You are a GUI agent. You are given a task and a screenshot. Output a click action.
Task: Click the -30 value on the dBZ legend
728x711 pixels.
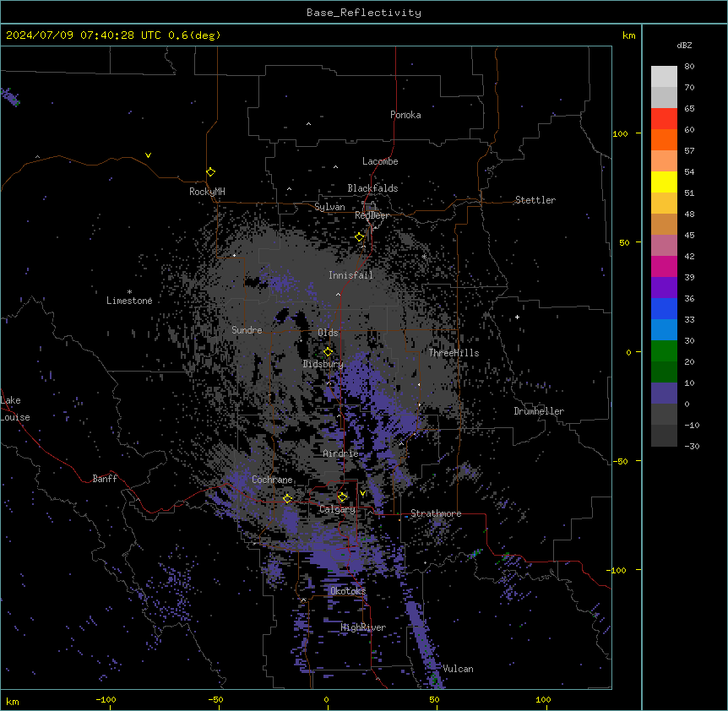692,446
